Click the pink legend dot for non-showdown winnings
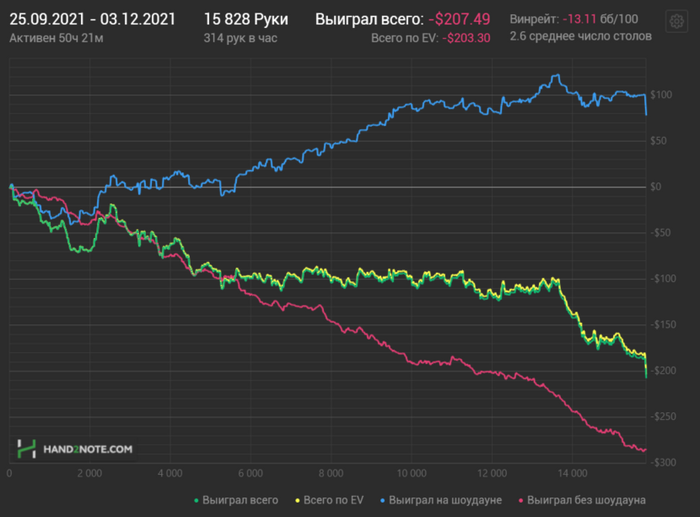This screenshot has width=700, height=517. tap(521, 501)
